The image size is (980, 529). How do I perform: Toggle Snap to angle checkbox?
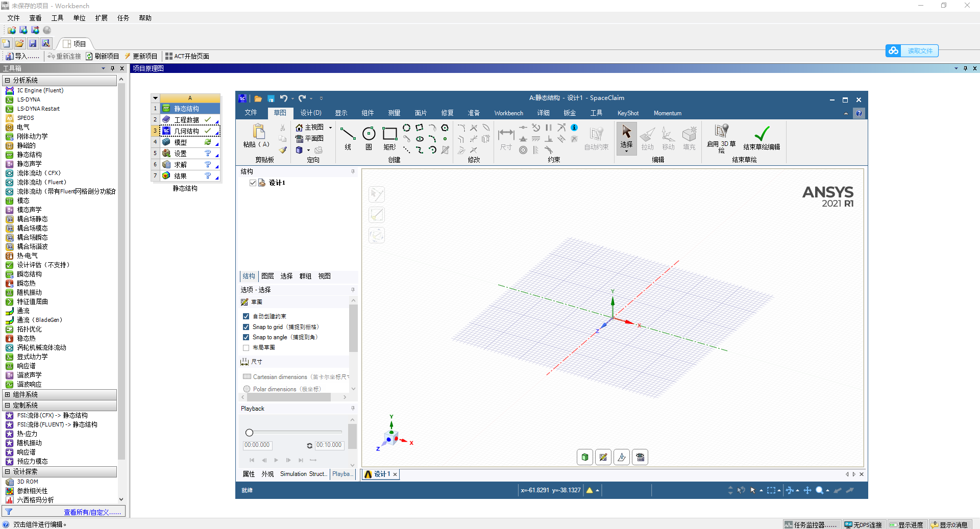(246, 337)
